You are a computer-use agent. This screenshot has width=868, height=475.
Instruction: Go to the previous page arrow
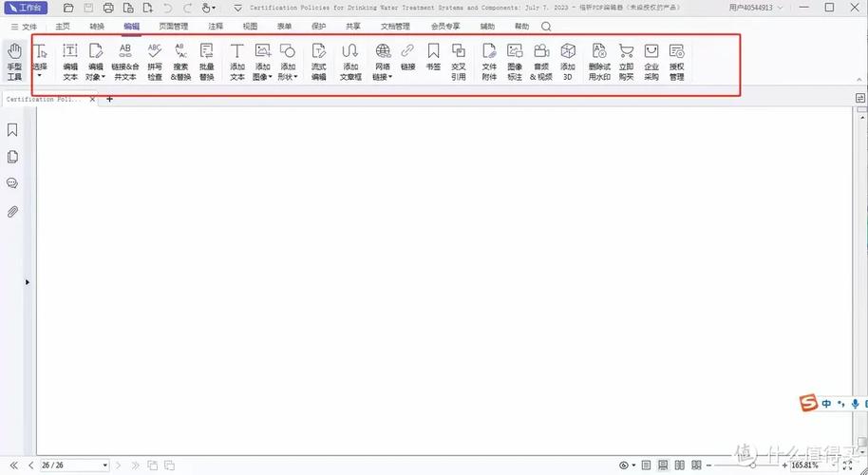pos(31,465)
